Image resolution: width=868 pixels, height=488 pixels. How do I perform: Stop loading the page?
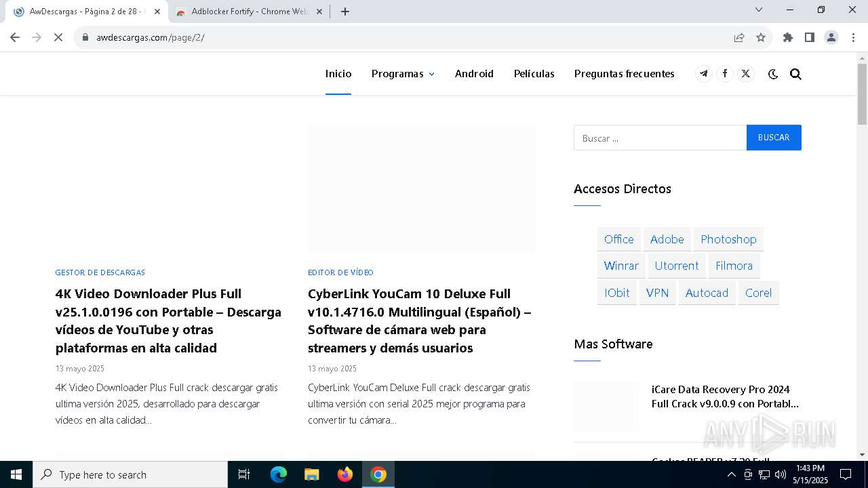coord(58,37)
